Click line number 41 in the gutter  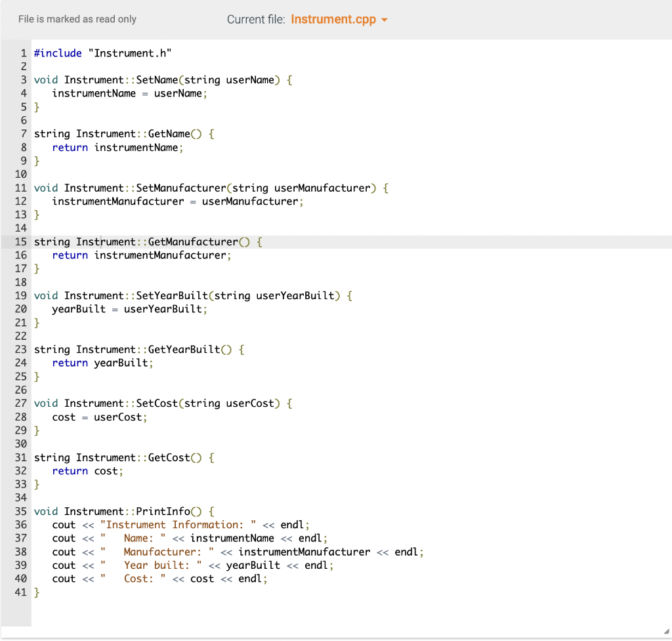coord(20,592)
